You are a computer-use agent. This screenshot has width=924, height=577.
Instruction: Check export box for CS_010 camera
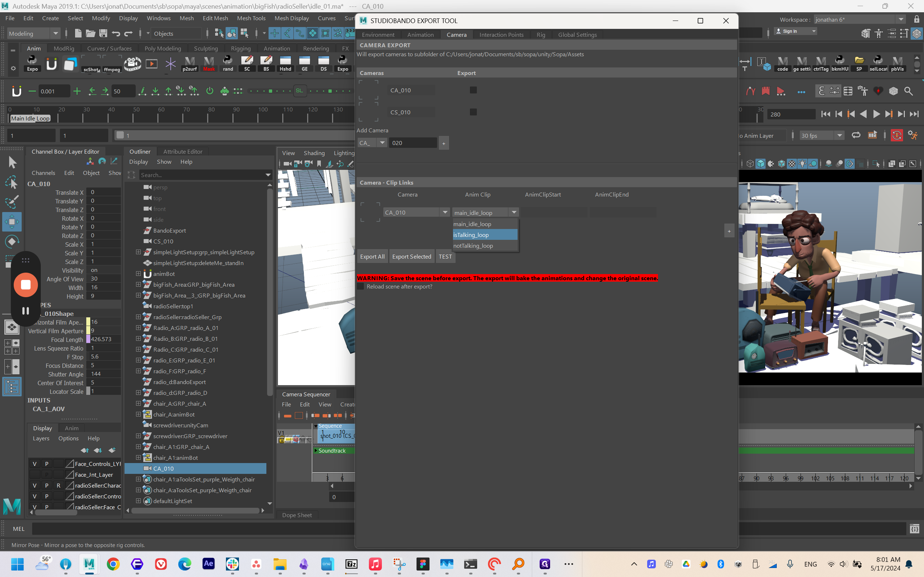coord(473,112)
